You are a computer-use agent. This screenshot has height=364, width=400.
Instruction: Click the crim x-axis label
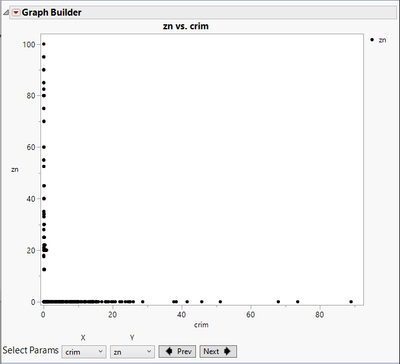click(201, 325)
